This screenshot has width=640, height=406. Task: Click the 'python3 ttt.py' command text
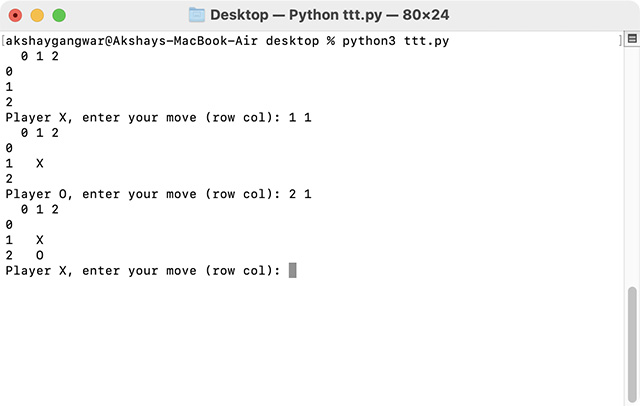pyautogui.click(x=396, y=41)
